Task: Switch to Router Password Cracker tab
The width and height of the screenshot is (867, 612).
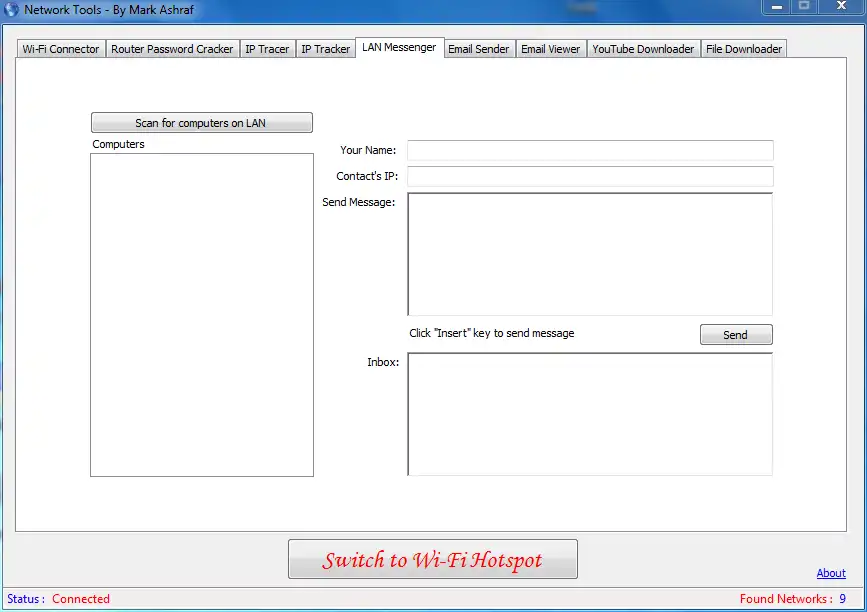Action: 172,49
